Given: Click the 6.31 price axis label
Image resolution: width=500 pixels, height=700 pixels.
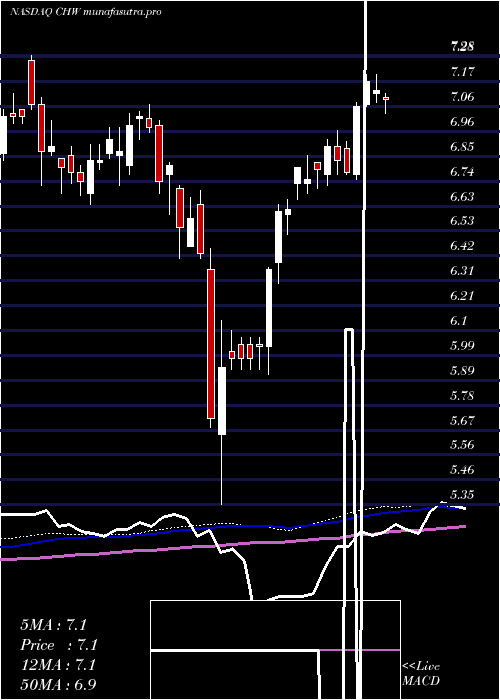Looking at the screenshot, I should pos(462,271).
